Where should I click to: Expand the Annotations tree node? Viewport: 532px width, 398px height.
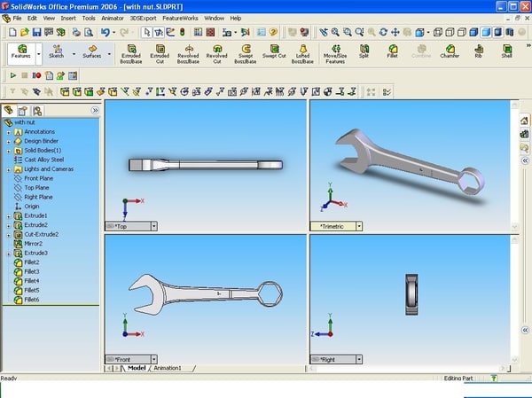9,132
